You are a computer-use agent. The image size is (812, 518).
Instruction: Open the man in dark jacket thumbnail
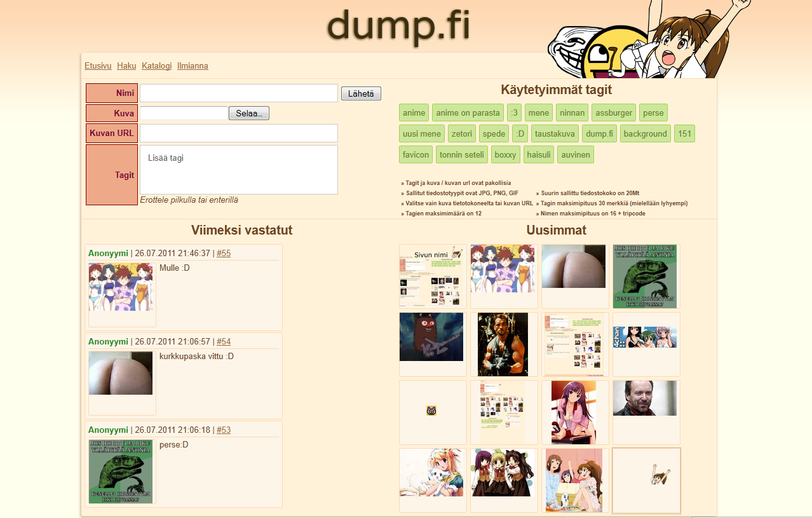645,399
